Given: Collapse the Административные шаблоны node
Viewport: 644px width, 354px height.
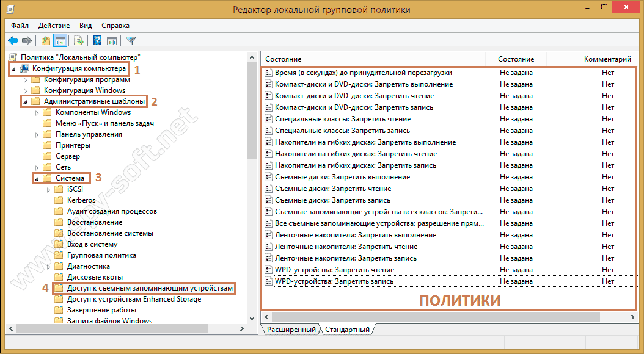Looking at the screenshot, I should (x=25, y=101).
